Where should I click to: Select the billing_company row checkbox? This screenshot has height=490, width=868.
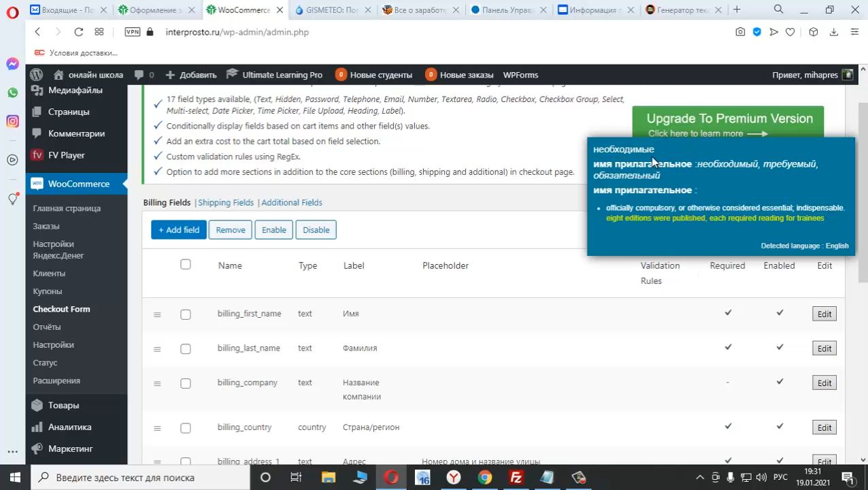click(x=186, y=384)
